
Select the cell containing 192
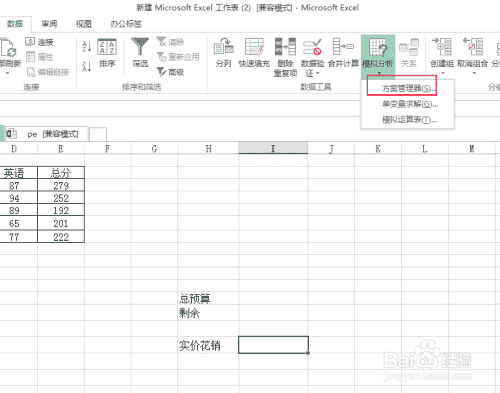click(x=61, y=210)
